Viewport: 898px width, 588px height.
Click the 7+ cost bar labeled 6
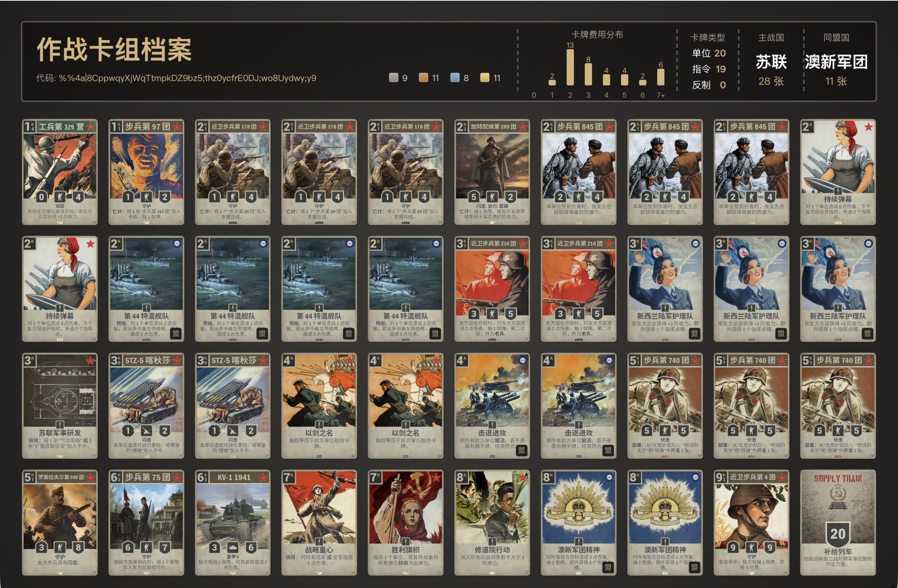(661, 77)
